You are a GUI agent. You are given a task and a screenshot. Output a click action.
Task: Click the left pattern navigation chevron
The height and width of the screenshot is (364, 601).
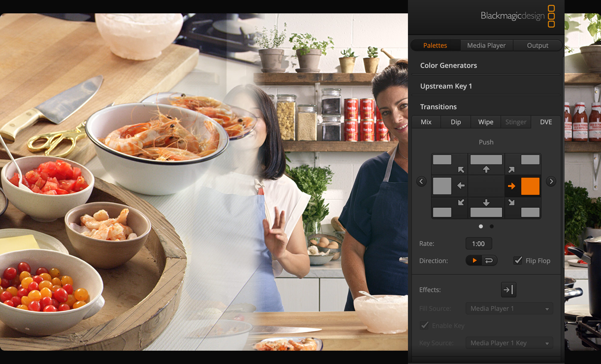point(421,181)
